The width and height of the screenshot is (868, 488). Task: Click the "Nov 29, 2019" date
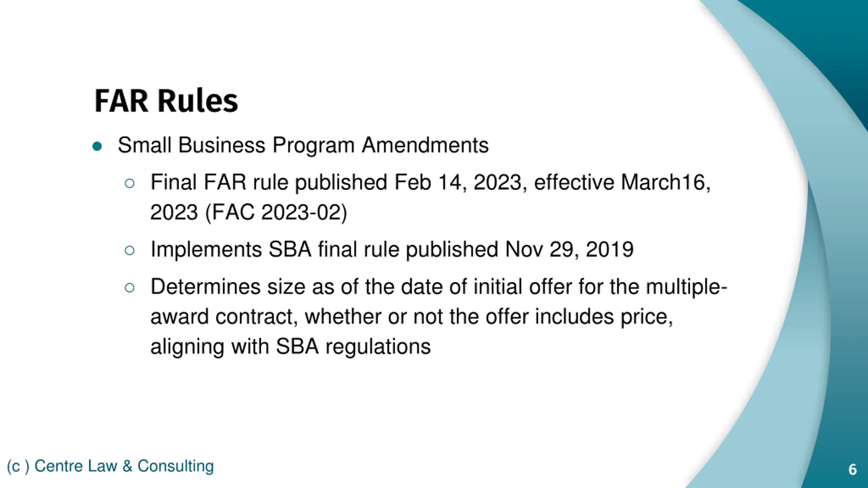[569, 249]
